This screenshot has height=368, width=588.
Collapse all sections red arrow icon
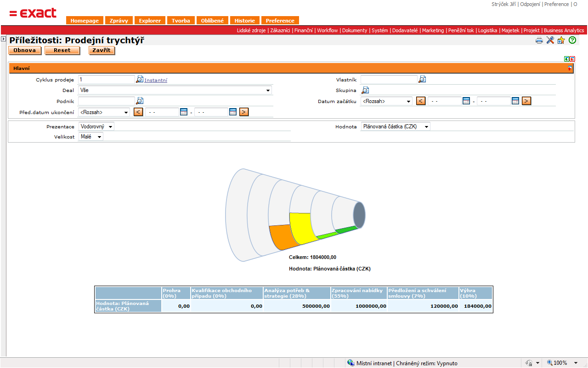(572, 59)
